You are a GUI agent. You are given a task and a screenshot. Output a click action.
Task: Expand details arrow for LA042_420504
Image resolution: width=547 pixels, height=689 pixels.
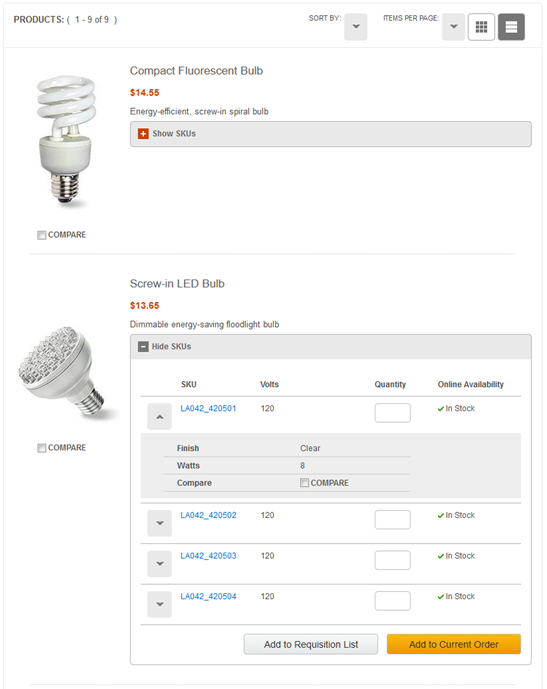click(159, 604)
